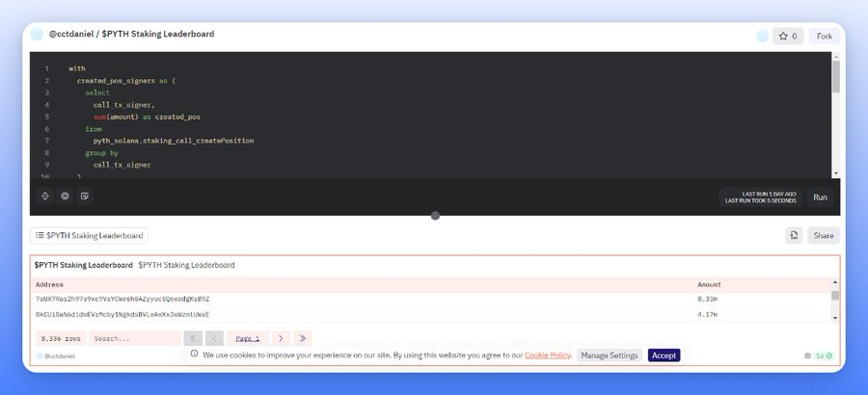Run the query
The image size is (868, 395).
click(x=821, y=197)
